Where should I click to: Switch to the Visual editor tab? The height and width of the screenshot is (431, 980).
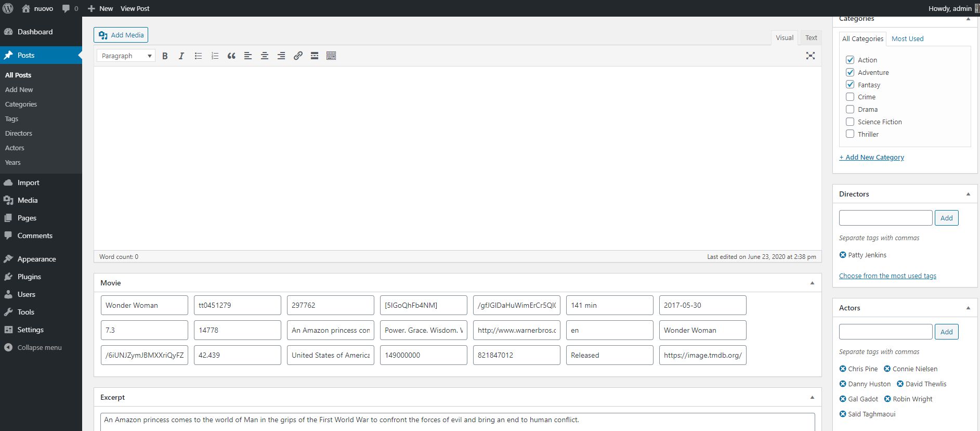[x=785, y=37]
